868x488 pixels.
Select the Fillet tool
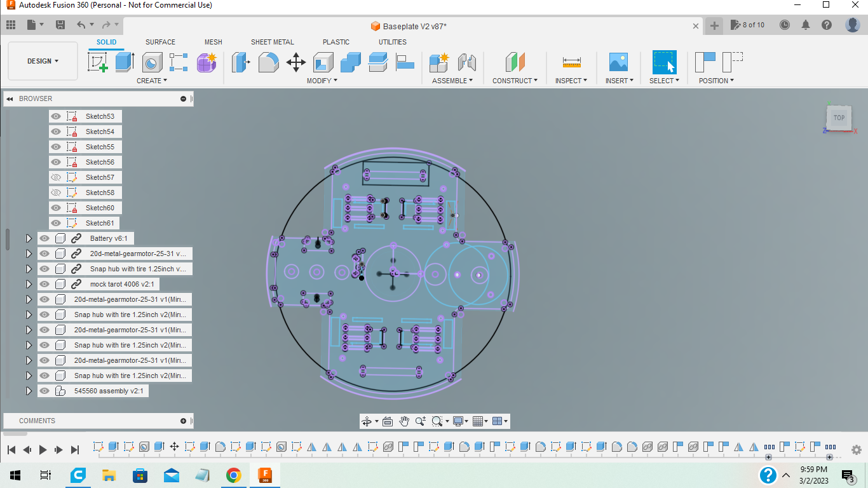click(x=268, y=62)
